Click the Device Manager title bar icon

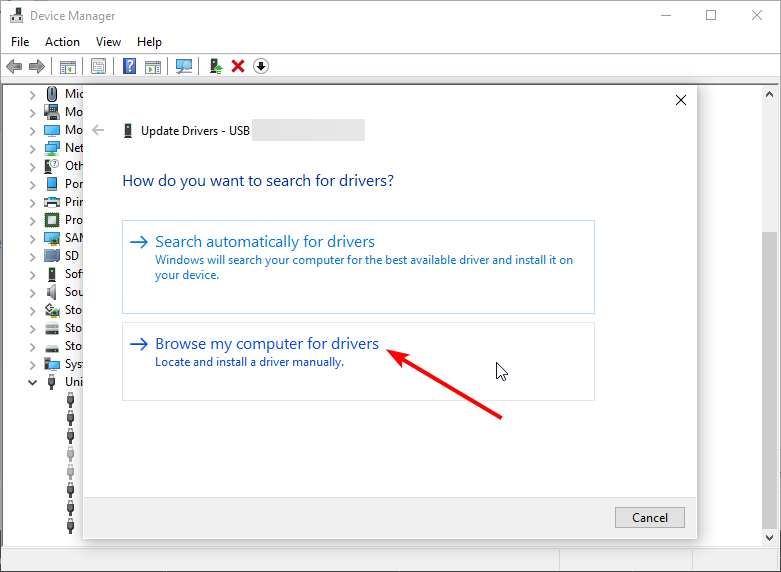(16, 15)
